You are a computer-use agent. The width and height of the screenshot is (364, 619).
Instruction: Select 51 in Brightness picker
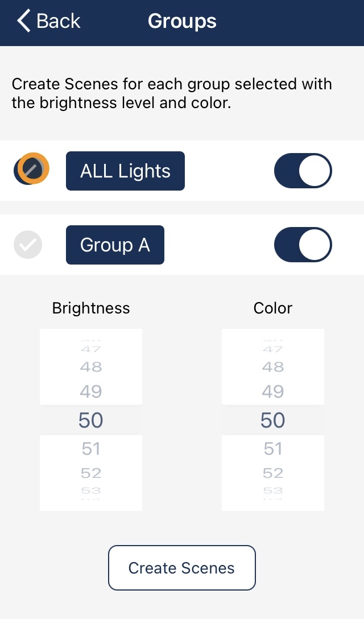tap(91, 449)
